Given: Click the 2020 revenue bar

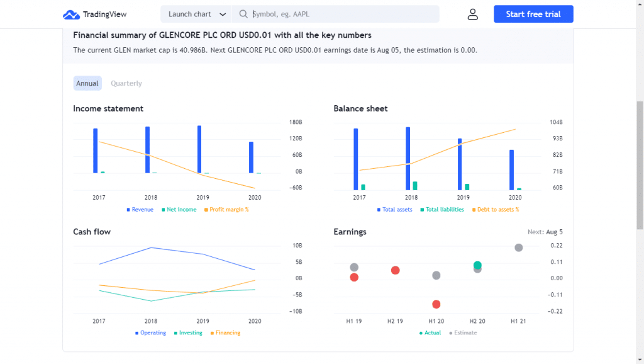Looking at the screenshot, I should 252,157.
